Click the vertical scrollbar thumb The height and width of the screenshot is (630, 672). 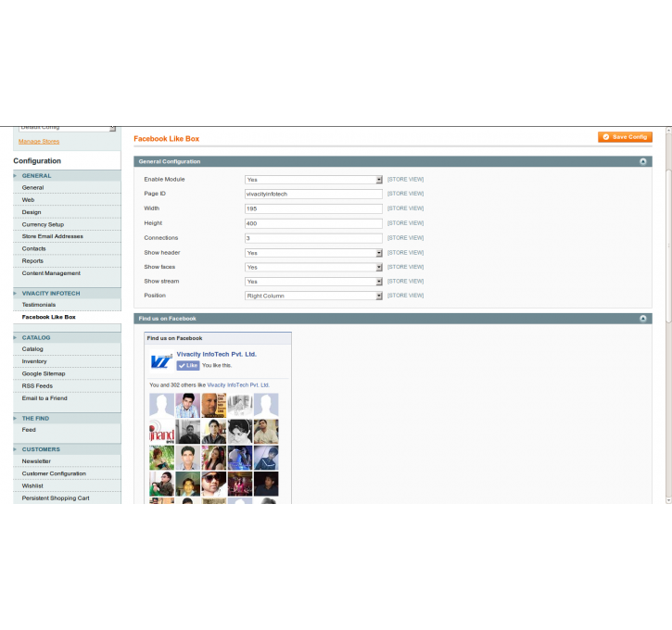(x=668, y=246)
